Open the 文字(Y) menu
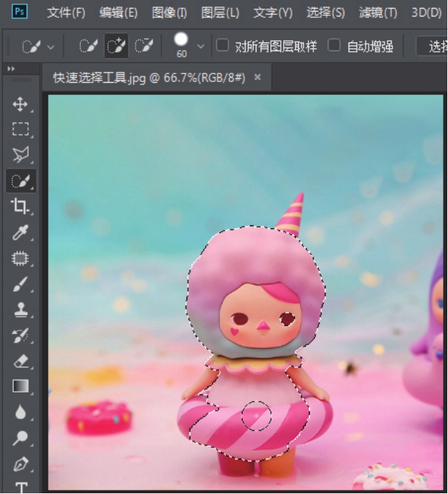 pyautogui.click(x=273, y=13)
